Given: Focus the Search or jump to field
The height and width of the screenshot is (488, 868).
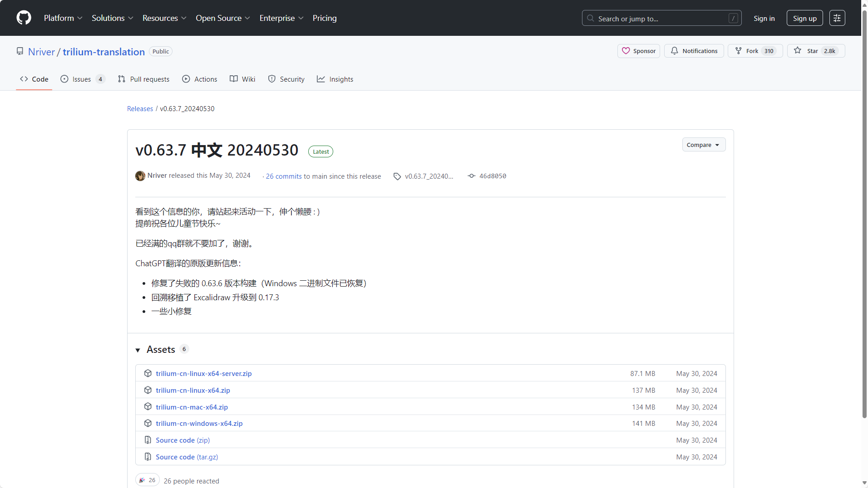Looking at the screenshot, I should [661, 18].
